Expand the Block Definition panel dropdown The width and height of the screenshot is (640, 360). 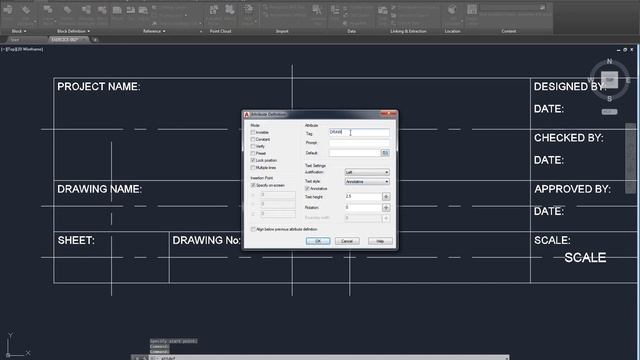pyautogui.click(x=73, y=31)
